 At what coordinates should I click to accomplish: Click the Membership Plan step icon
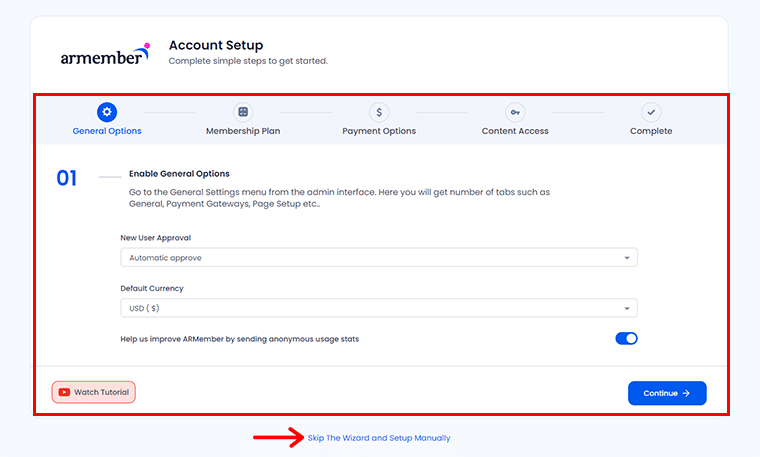pos(243,112)
